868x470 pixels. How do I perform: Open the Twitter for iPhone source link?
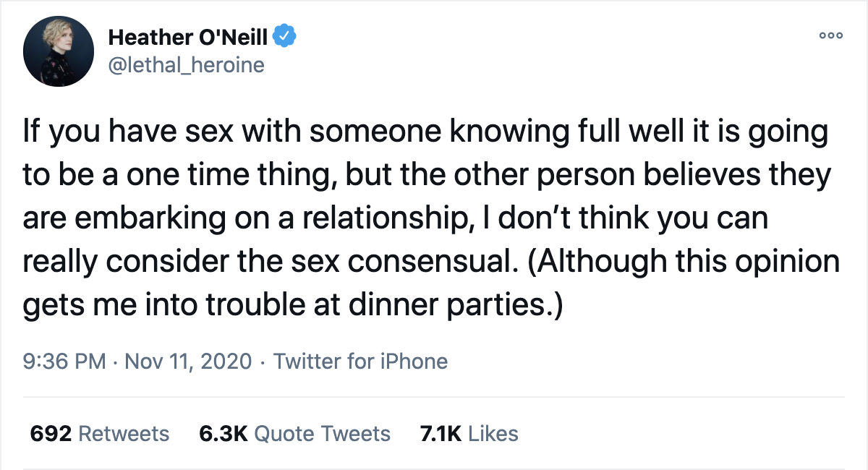coord(360,361)
